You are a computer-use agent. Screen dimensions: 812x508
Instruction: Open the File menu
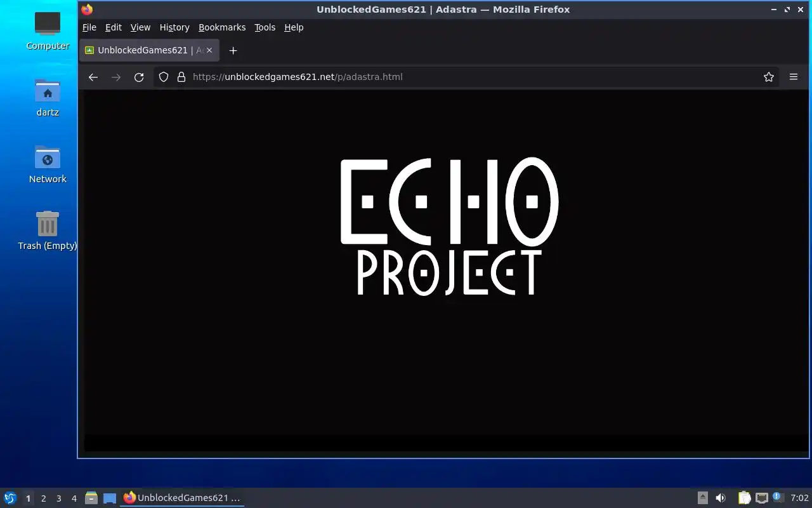89,27
